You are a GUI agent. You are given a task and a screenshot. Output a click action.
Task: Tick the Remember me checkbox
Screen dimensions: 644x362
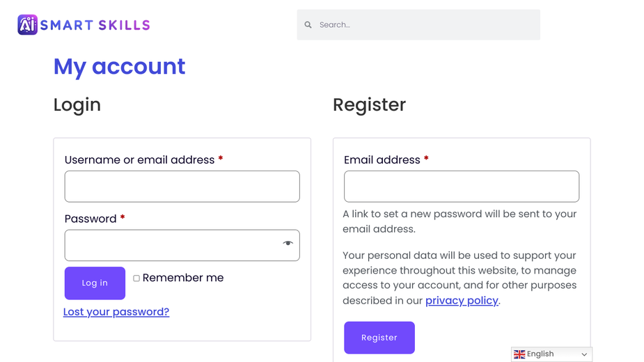point(136,278)
